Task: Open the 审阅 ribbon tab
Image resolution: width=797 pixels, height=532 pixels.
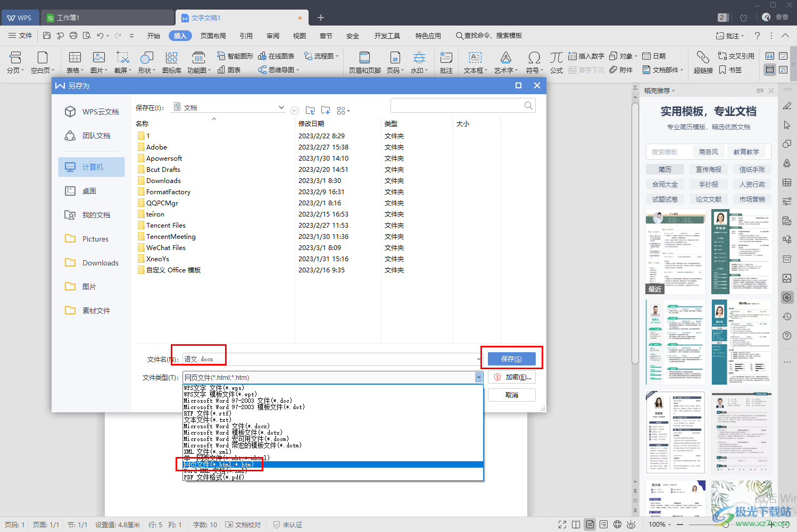Action: pos(273,36)
